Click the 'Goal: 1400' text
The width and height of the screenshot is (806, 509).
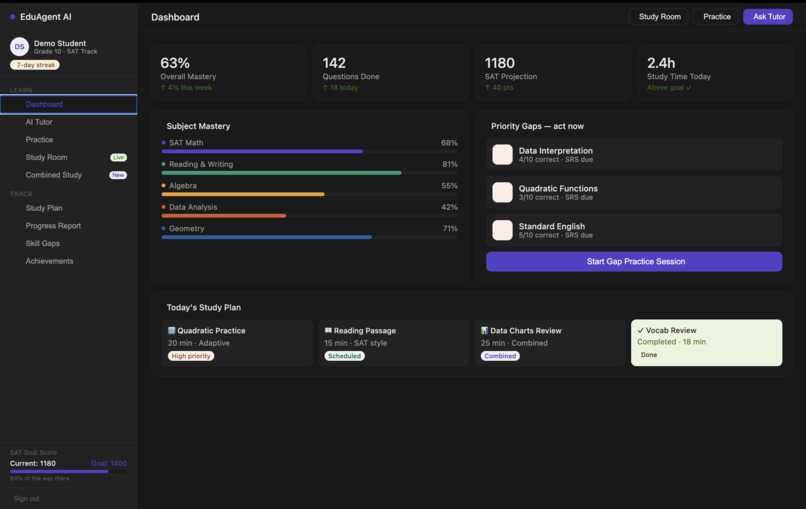click(x=109, y=463)
